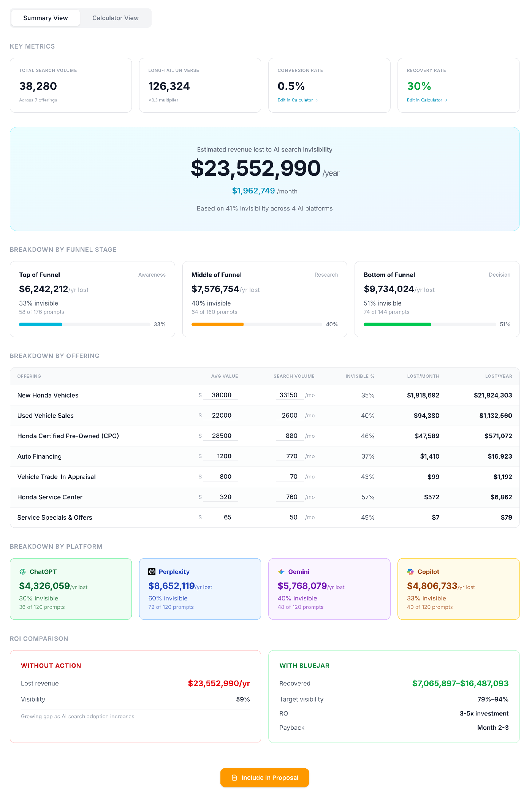Click the 30% recovery rate value
The height and width of the screenshot is (798, 532).
point(419,86)
